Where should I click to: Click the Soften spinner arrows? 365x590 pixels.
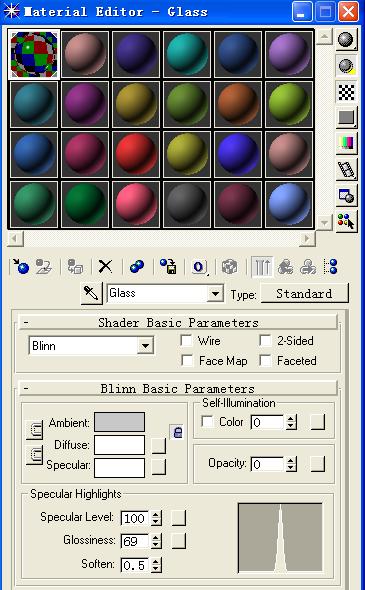click(156, 565)
